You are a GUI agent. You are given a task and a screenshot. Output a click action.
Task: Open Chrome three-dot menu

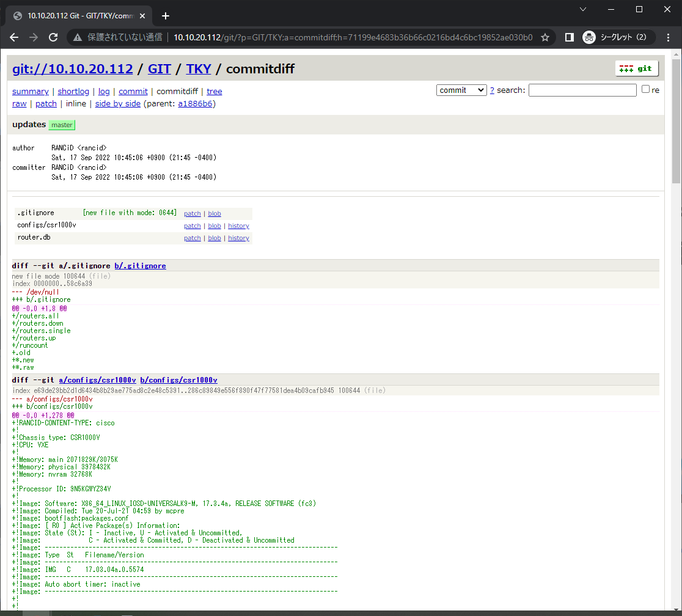pos(667,37)
